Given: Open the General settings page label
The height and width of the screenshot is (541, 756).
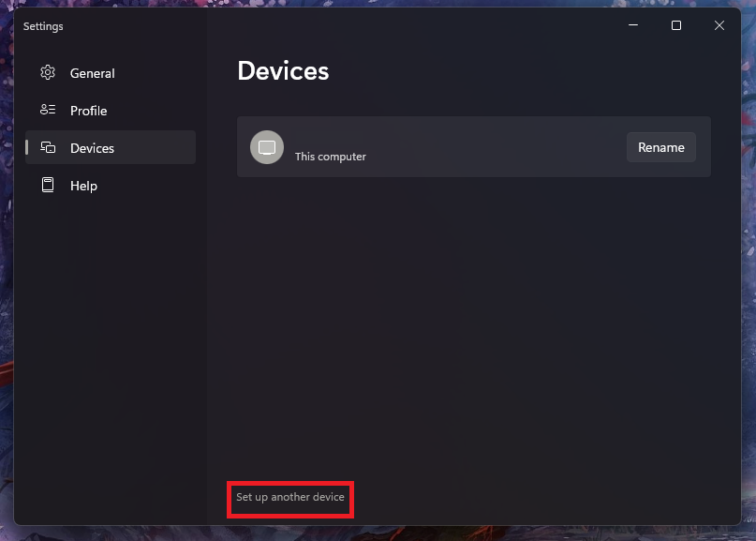Looking at the screenshot, I should (x=93, y=73).
